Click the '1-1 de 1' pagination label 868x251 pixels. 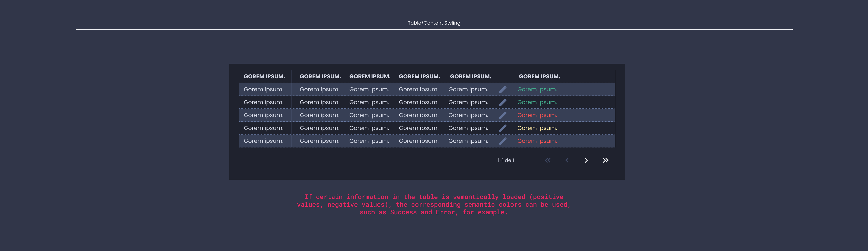pyautogui.click(x=506, y=160)
